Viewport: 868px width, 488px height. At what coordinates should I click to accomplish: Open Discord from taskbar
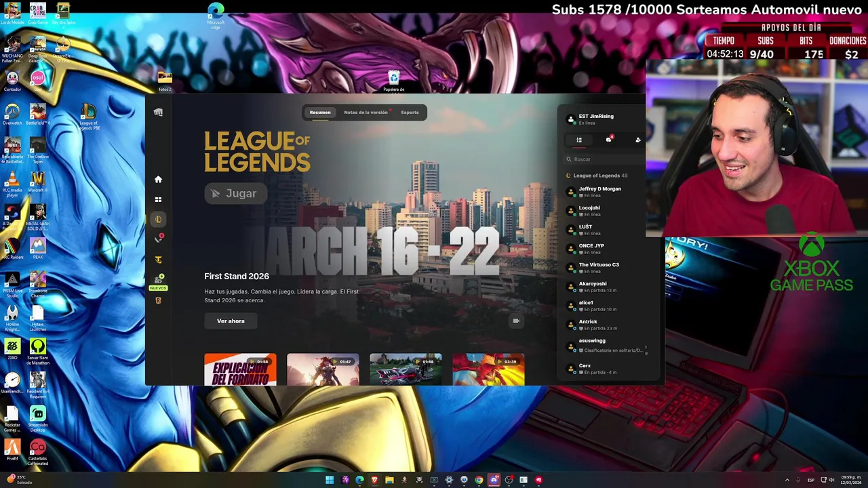(x=494, y=480)
